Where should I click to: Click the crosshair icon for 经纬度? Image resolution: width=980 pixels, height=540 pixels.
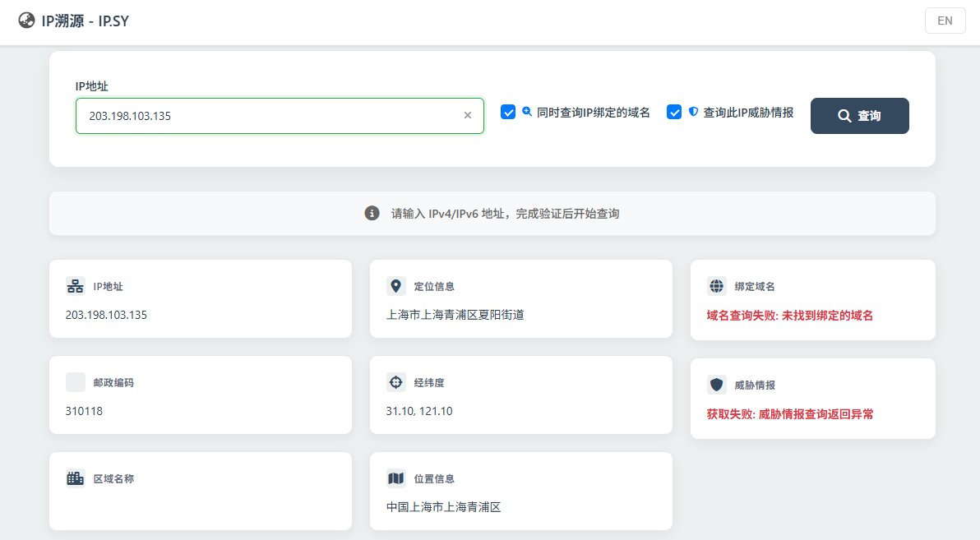(x=395, y=382)
